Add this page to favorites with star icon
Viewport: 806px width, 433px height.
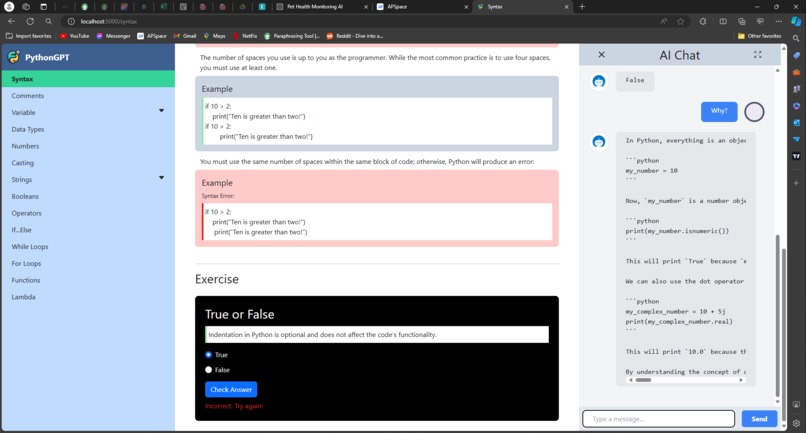point(681,21)
